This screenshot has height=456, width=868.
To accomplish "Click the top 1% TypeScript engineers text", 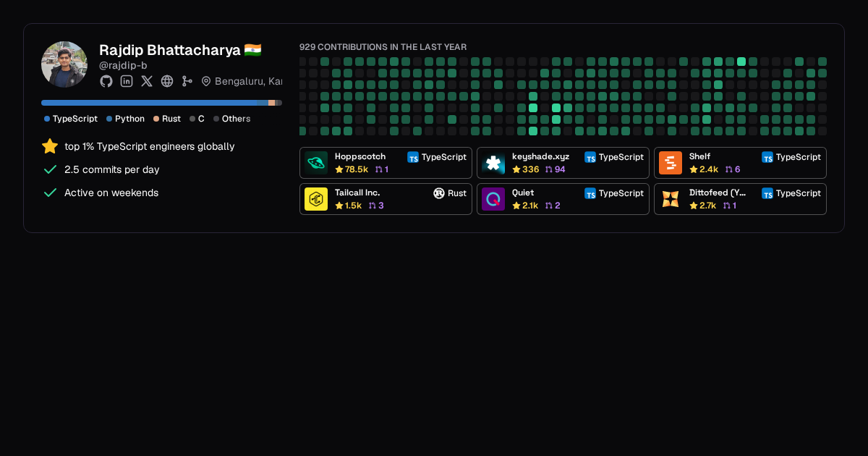I will 150,146.
